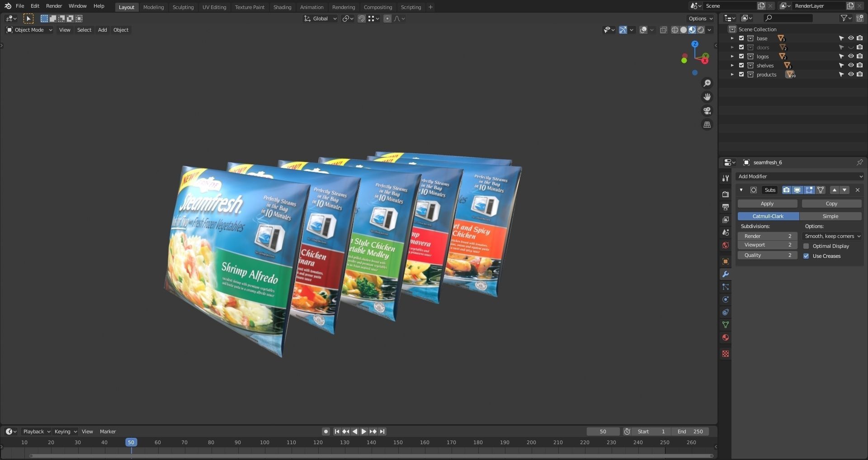Jump to the timeline end frame
868x460 pixels.
pyautogui.click(x=382, y=432)
